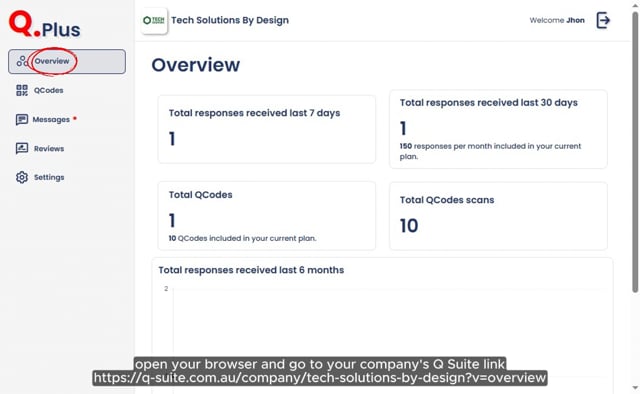Click the 10 QCodes included plan note

242,238
